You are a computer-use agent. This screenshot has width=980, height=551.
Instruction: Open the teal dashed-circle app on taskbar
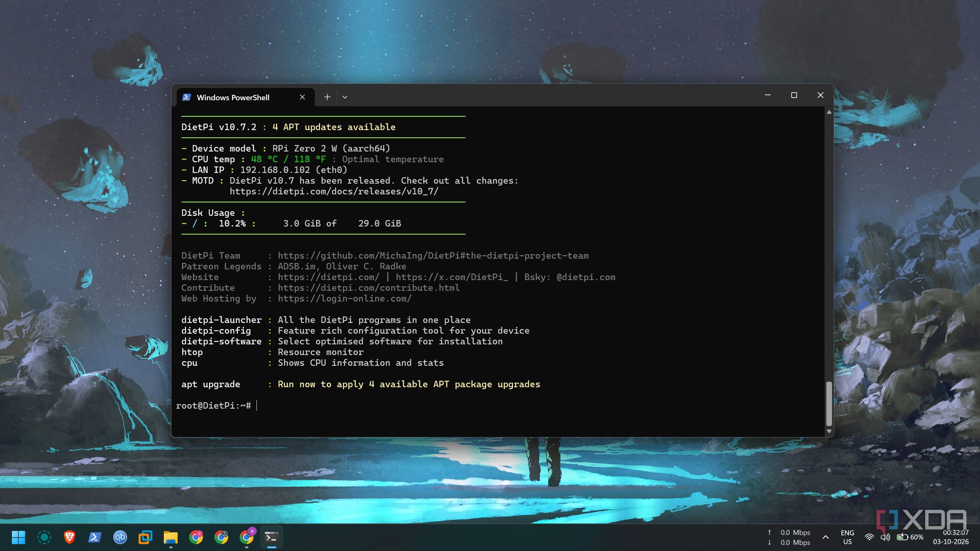(44, 537)
